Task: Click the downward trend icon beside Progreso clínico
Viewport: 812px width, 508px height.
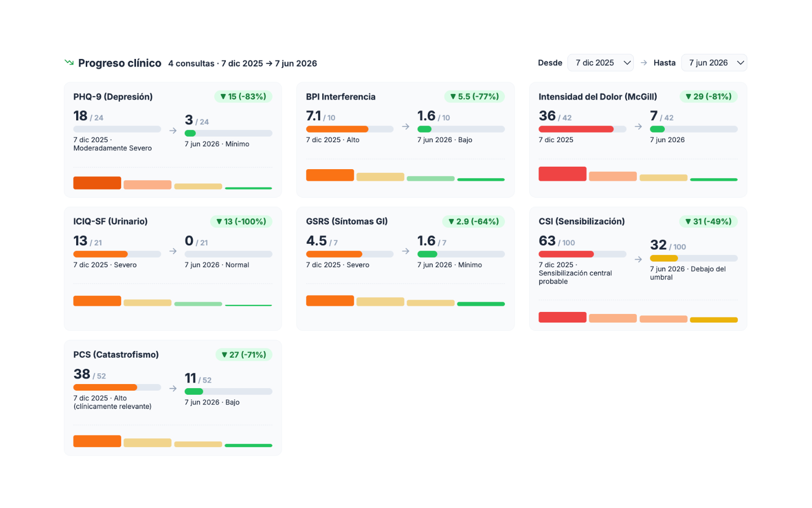Action: [x=69, y=62]
